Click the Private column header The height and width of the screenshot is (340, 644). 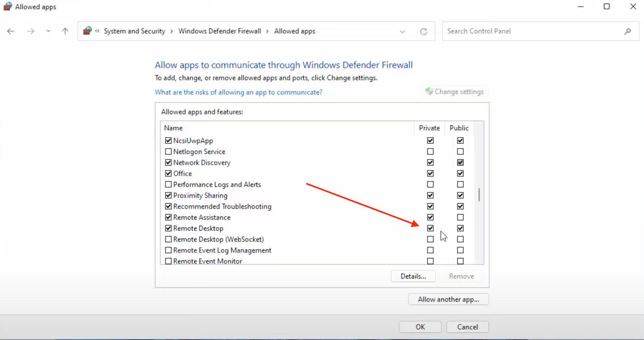click(429, 128)
